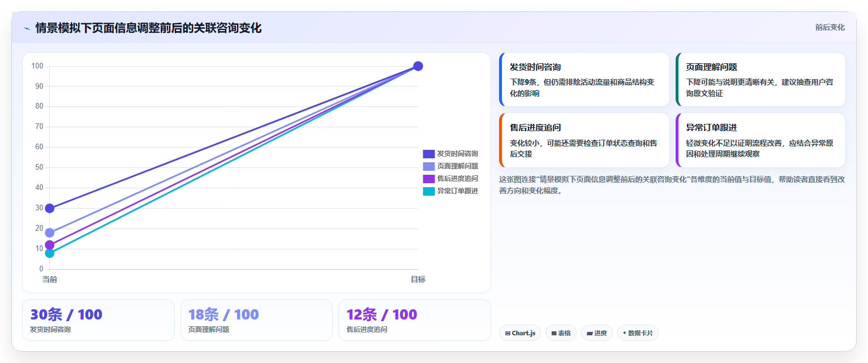Toggle 发货时间咨询 legend color box
This screenshot has height=363, width=868.
point(428,154)
